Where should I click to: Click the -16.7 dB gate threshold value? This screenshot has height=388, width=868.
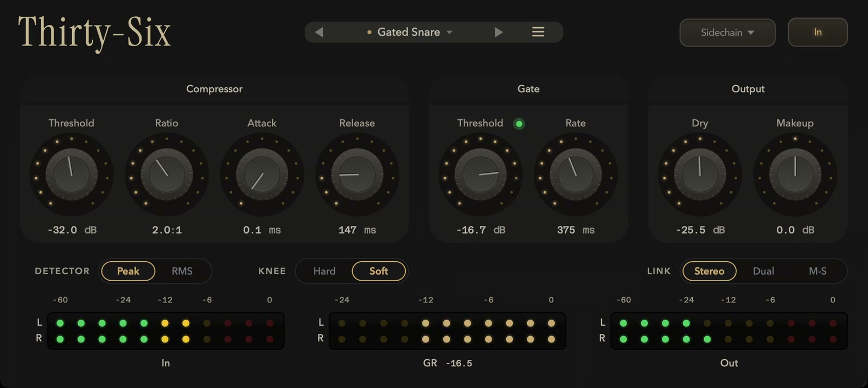pos(481,230)
